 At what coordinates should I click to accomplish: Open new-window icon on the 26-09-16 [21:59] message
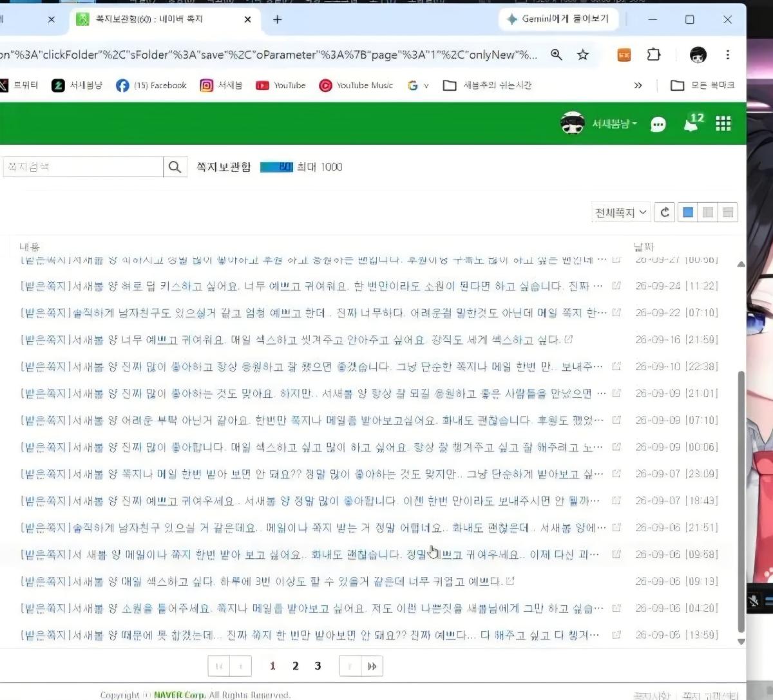click(x=568, y=339)
